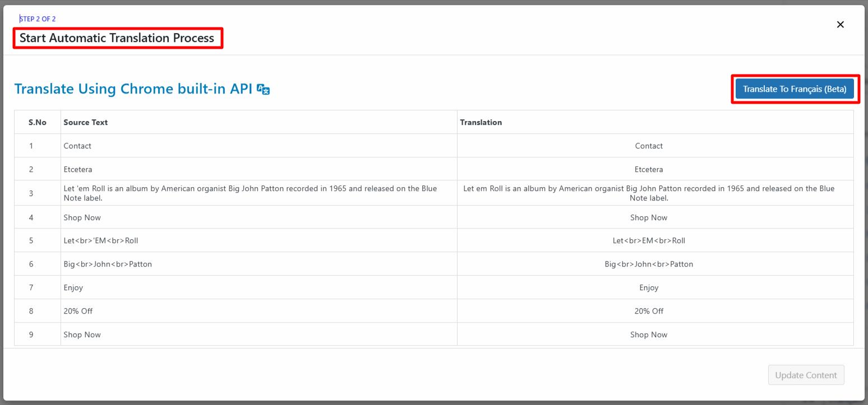Click serial number 7 in the table
868x405 pixels.
pyautogui.click(x=31, y=288)
